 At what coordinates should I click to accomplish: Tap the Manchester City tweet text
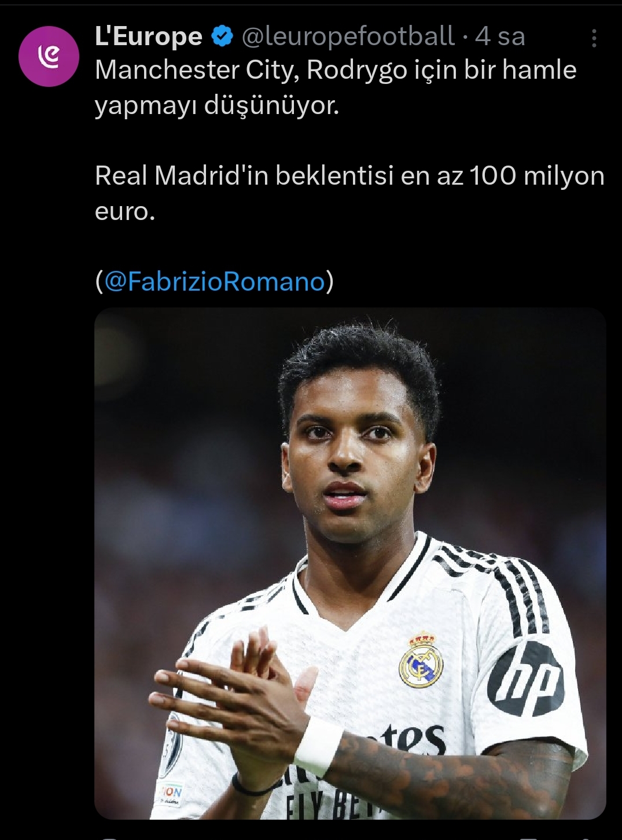pyautogui.click(x=336, y=88)
